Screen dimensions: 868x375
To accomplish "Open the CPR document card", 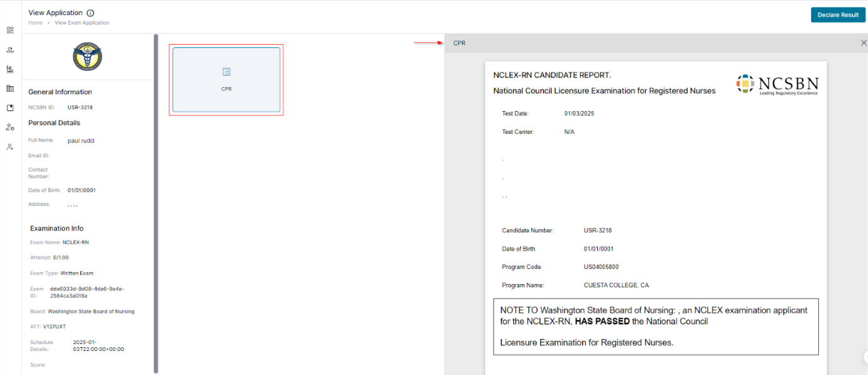I will click(x=227, y=80).
